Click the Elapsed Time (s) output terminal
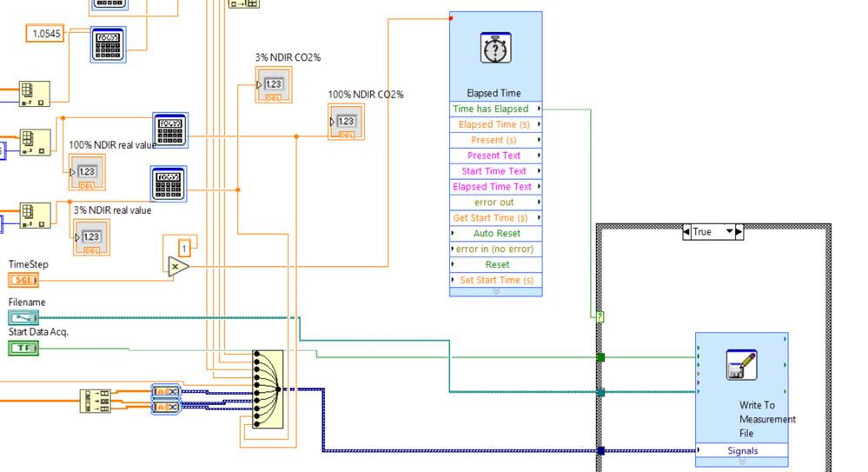This screenshot has height=472, width=868. (x=496, y=124)
